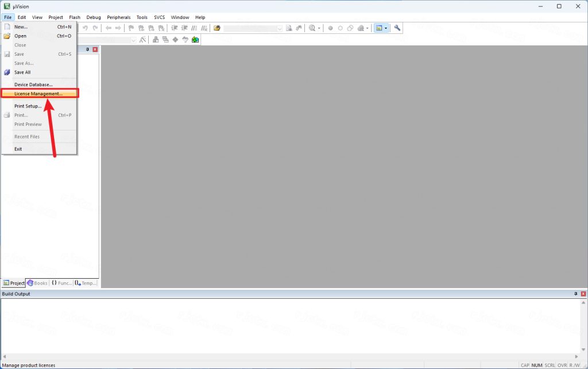The height and width of the screenshot is (369, 588).
Task: Expand the window layout dropdown arrow
Action: (x=387, y=28)
